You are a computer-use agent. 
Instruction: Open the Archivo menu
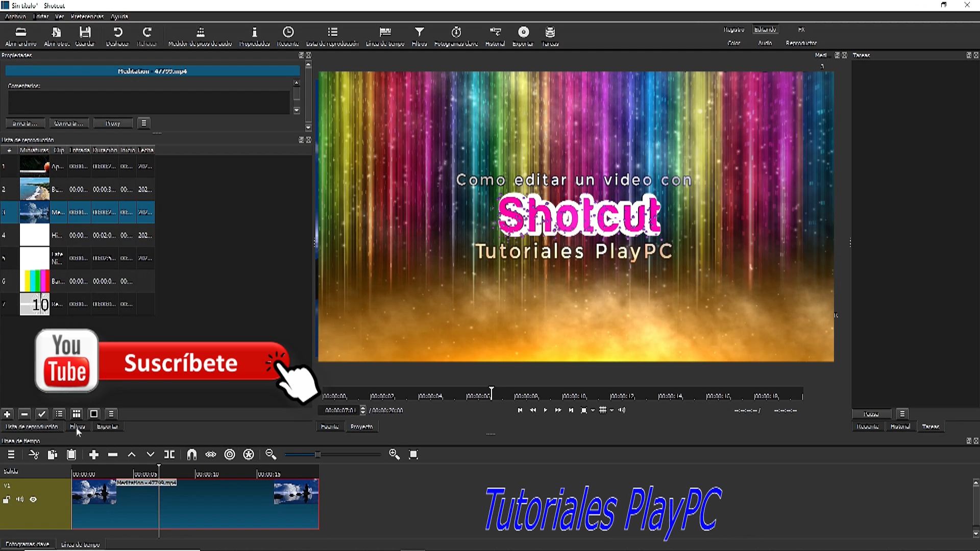point(15,16)
